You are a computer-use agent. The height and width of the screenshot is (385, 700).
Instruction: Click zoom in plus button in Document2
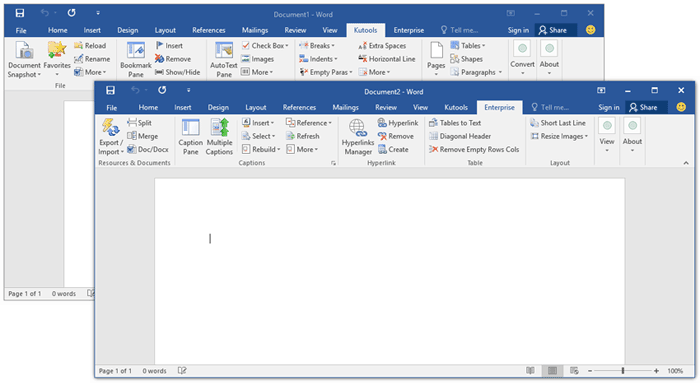(656, 371)
